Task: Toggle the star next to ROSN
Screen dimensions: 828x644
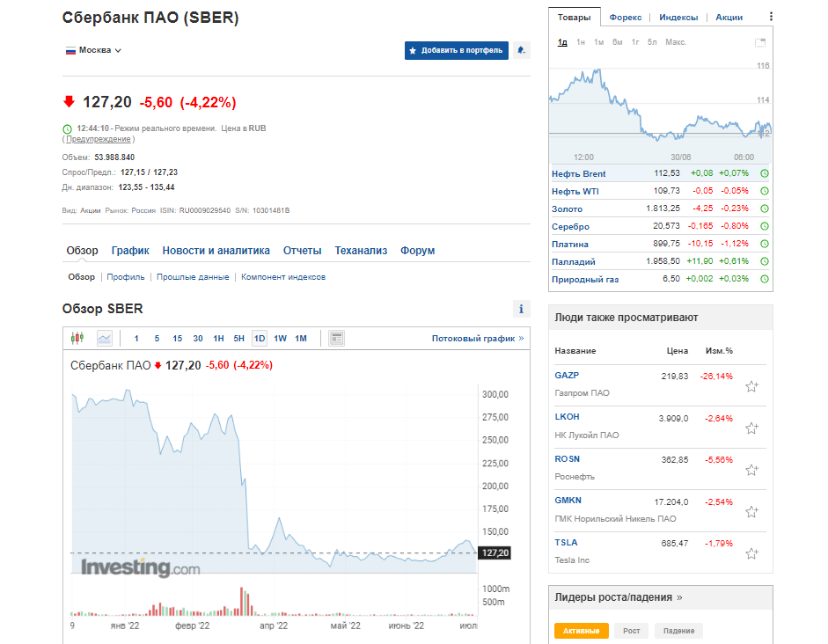Action: coord(751,470)
